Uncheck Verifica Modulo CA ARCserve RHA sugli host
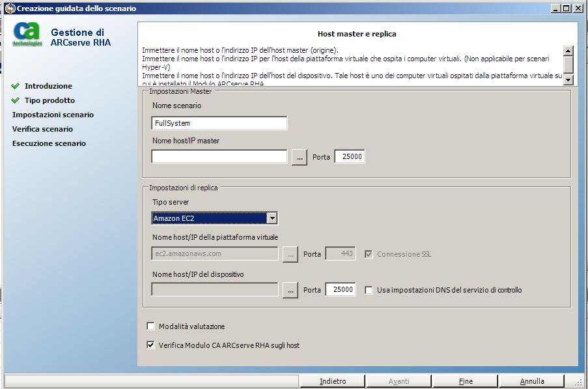The width and height of the screenshot is (588, 389). coord(150,346)
